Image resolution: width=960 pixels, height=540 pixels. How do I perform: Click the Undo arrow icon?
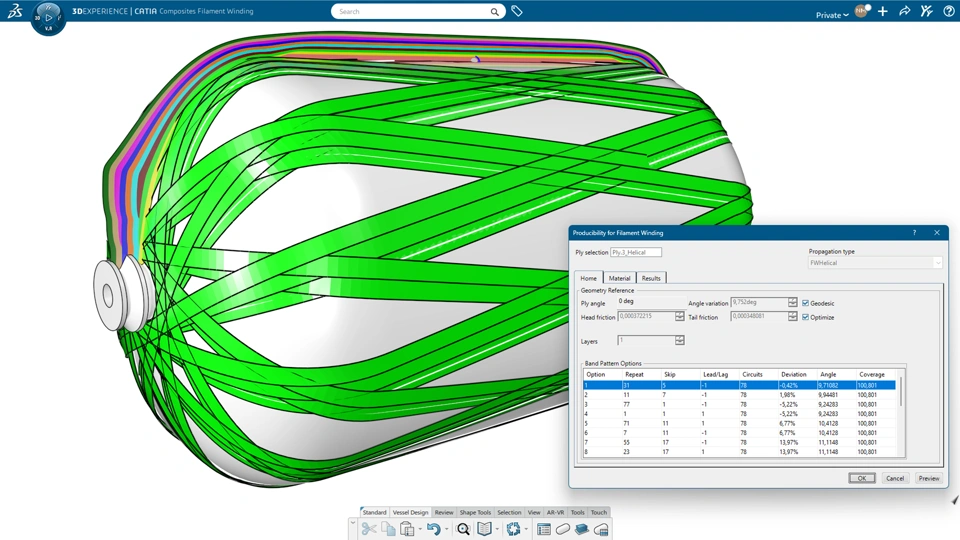pyautogui.click(x=433, y=529)
